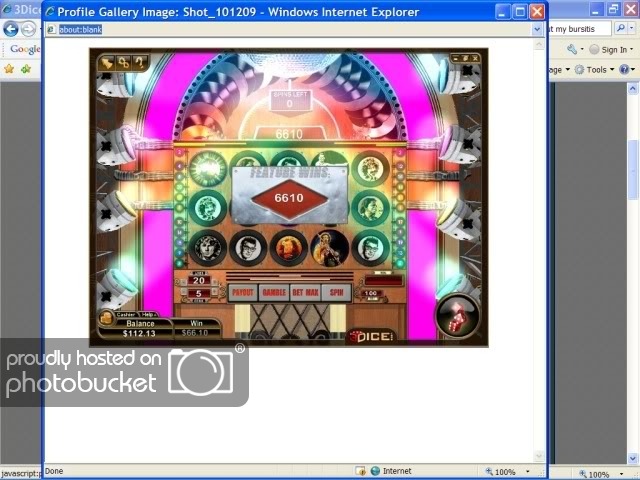Image resolution: width=640 pixels, height=480 pixels.
Task: Click the front window scrollbar up arrow
Action: 539,44
